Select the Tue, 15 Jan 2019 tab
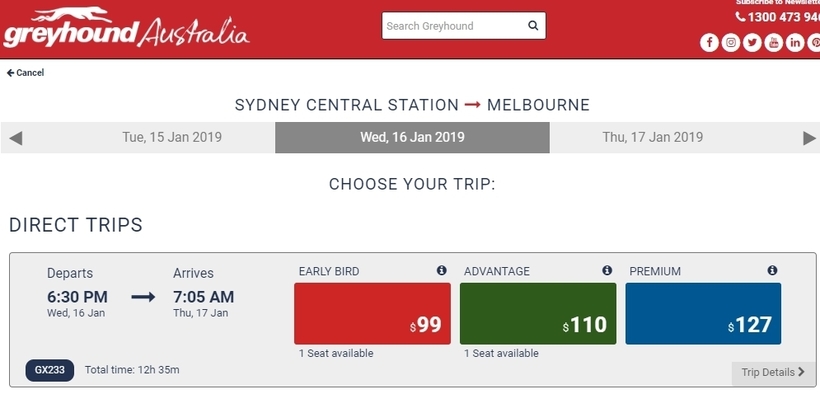Viewport: 820px width, 394px height. [x=172, y=138]
